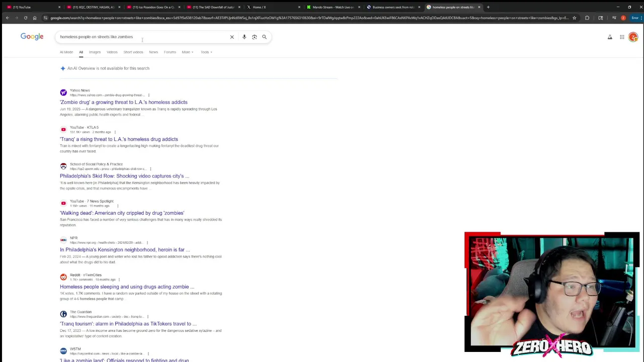Click the browser back arrow

click(7, 18)
